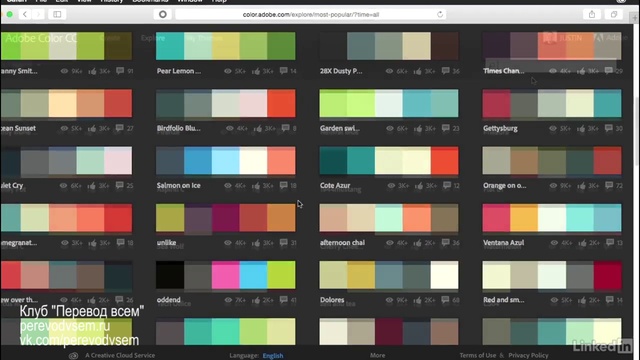Open the oddend theme title

click(169, 300)
